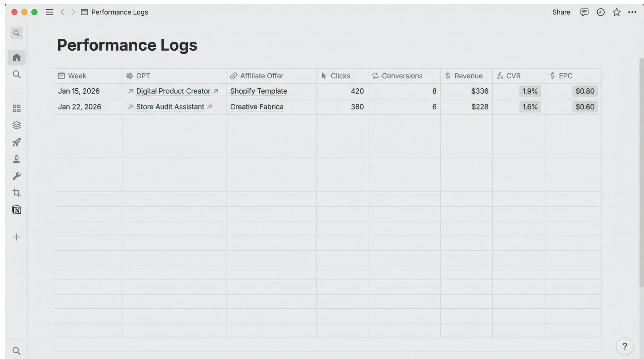Open comments with the speech bubble icon
Image resolution: width=644 pixels, height=359 pixels.
coord(584,12)
